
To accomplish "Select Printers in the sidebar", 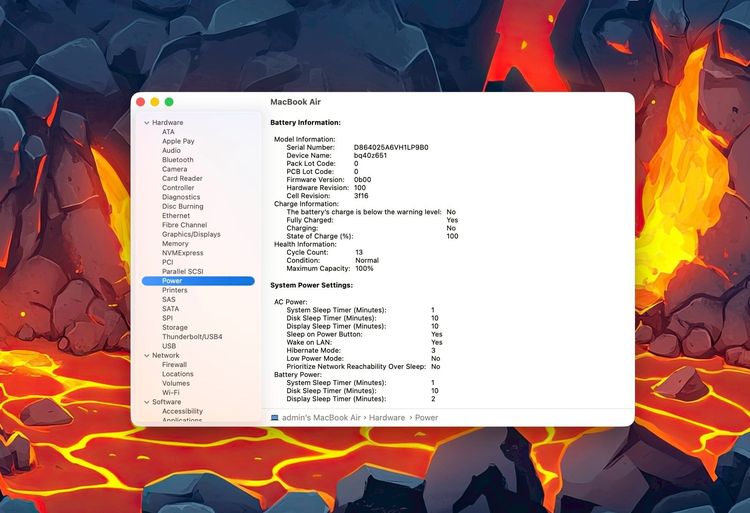I will (x=175, y=290).
